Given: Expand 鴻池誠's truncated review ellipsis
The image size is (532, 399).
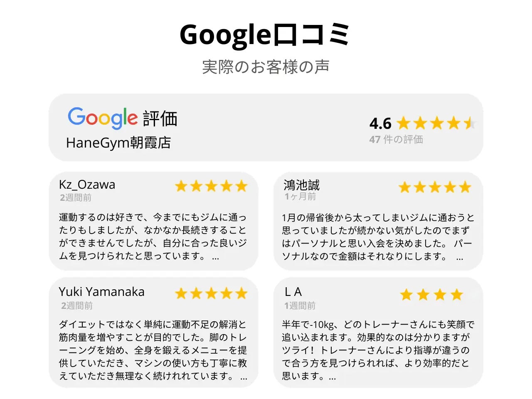Looking at the screenshot, I should click(459, 257).
